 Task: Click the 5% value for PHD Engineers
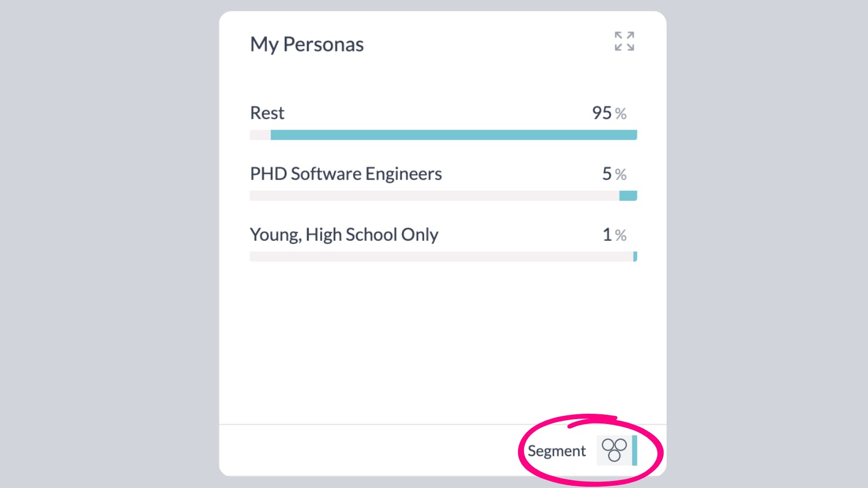pos(607,174)
